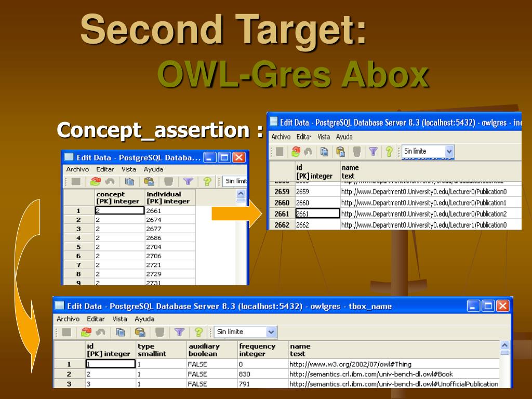Image resolution: width=532 pixels, height=399 pixels.
Task: Click Save icon in individual name window
Action: [280, 152]
